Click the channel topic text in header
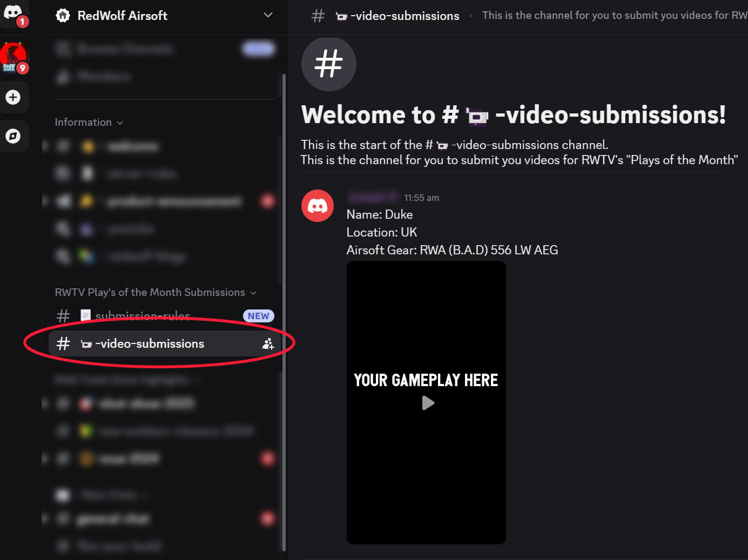 (615, 16)
